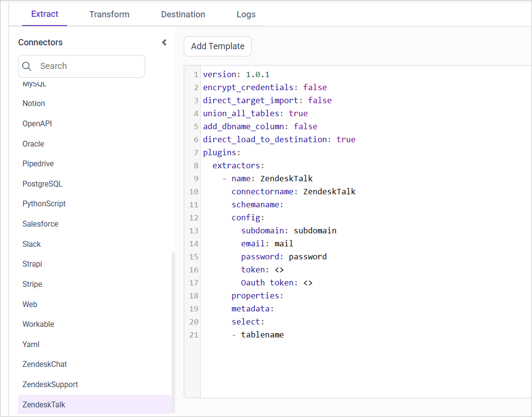The image size is (532, 417).
Task: Switch to the Extract tab
Action: tap(44, 14)
